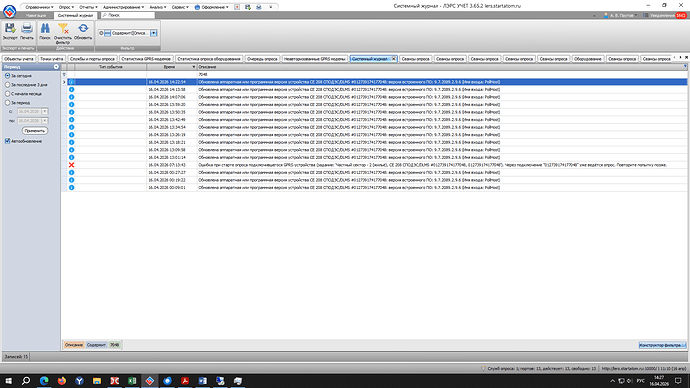Click the ribbon Поиск search field
690x388 pixels.
coord(128,15)
